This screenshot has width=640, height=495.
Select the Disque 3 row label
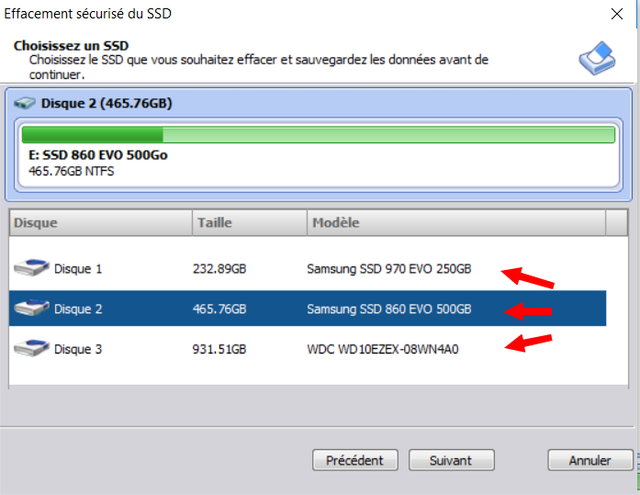click(78, 349)
